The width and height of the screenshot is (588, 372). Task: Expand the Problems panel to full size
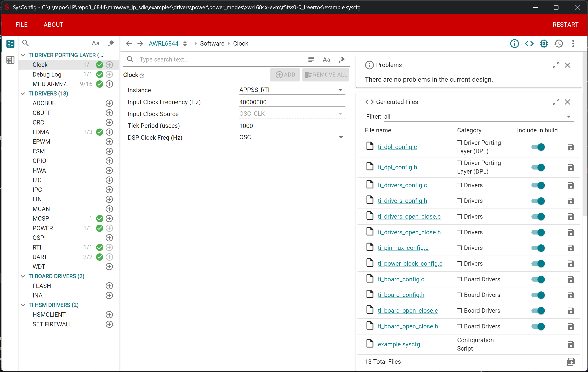point(556,65)
